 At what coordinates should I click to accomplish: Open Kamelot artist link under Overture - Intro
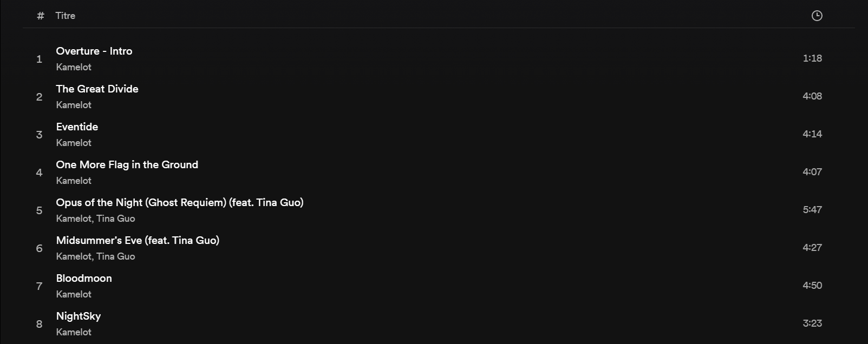point(74,67)
